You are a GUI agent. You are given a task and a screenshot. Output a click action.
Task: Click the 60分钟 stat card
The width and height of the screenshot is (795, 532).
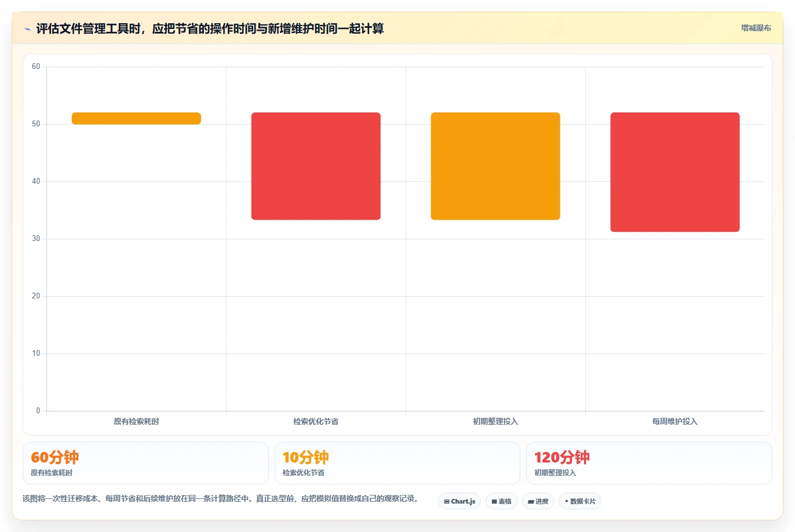pos(145,463)
